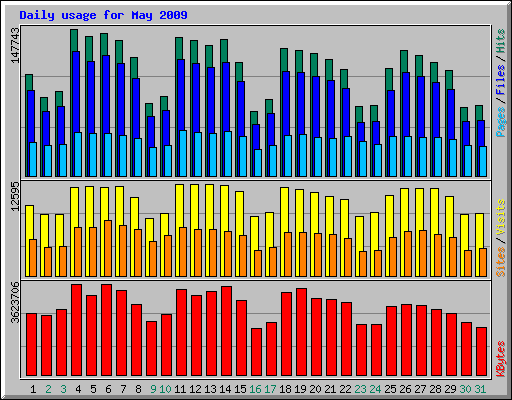Click green day 17 label
Viewport: 512px width, 400px height.
point(270,389)
